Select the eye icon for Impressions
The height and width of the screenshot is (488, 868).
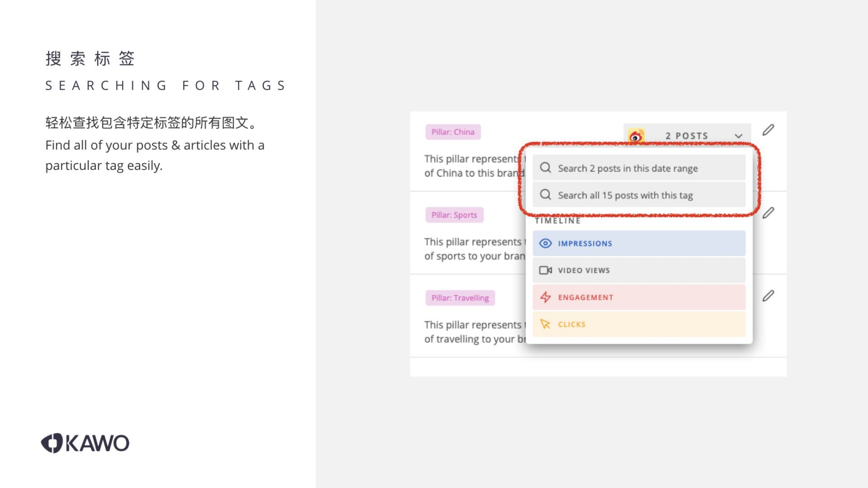pos(545,243)
